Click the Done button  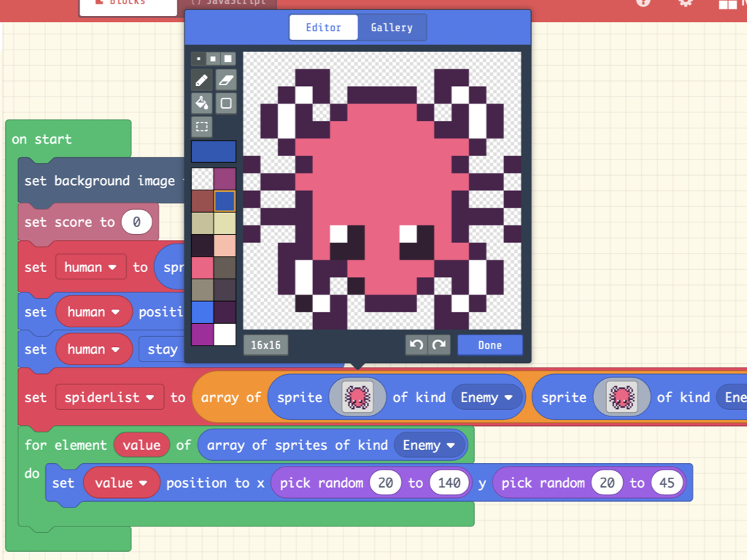tap(489, 345)
